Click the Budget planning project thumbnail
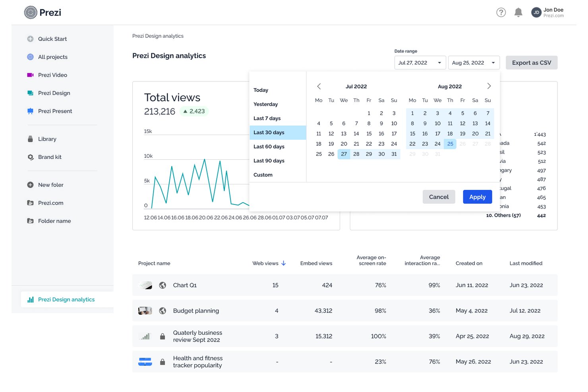Image resolution: width=588 pixels, height=392 pixels. [x=145, y=311]
